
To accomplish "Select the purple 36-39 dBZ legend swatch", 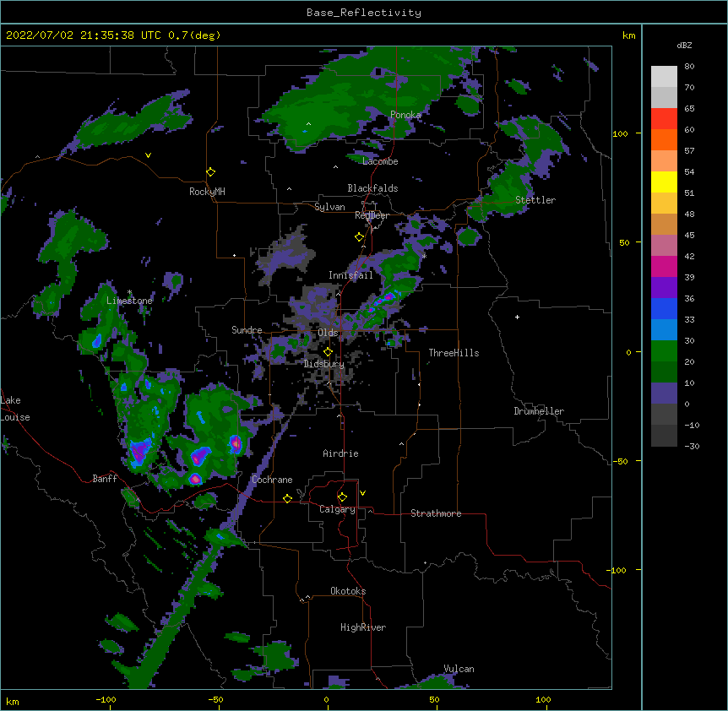I will [x=664, y=288].
